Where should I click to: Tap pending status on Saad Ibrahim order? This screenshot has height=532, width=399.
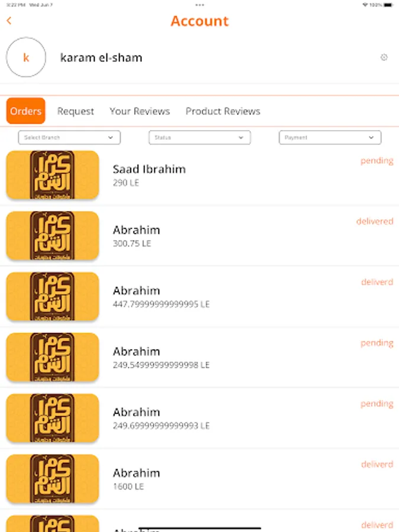[x=377, y=160]
